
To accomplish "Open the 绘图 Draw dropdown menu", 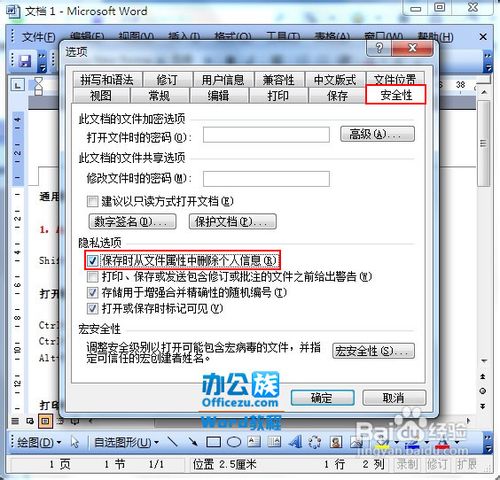I will (x=39, y=442).
